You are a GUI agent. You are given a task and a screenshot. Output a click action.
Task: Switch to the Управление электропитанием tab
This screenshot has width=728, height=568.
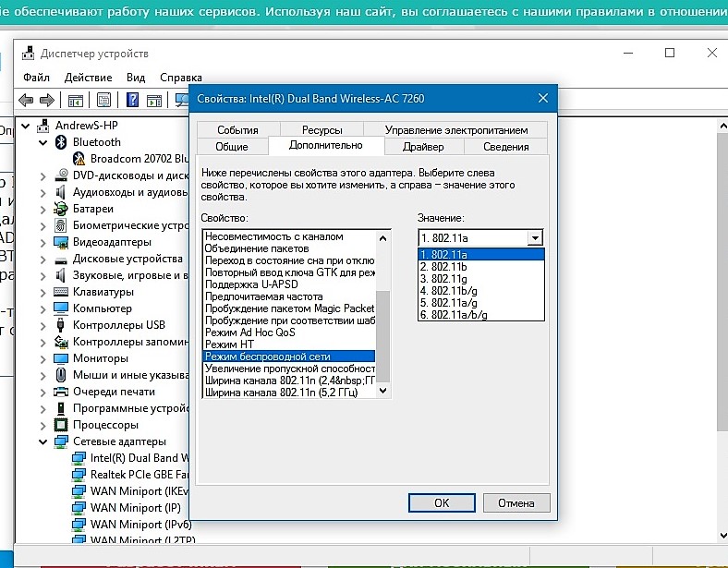coord(456,130)
